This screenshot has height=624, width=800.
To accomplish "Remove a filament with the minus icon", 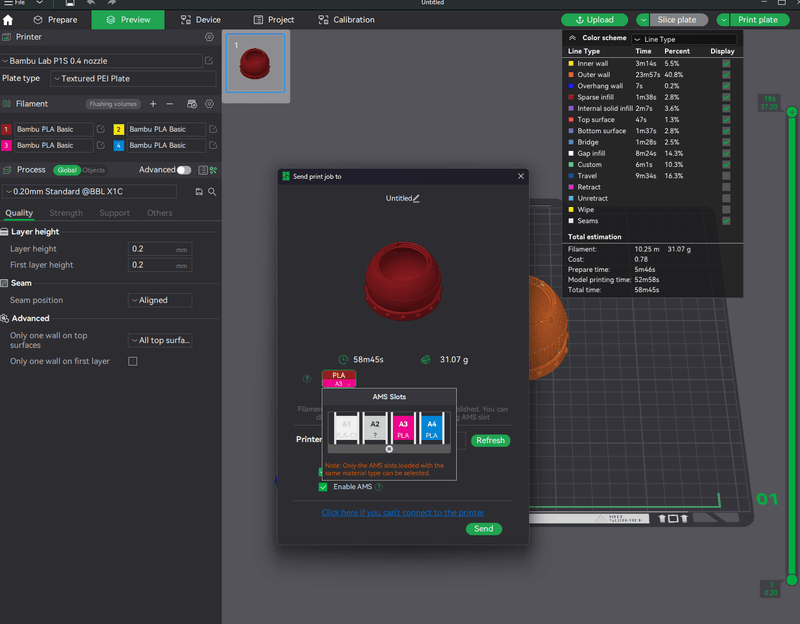I will point(170,104).
